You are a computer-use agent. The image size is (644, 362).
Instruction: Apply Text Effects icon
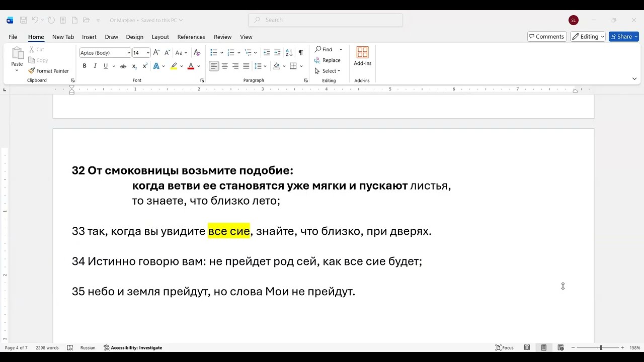coord(156,66)
